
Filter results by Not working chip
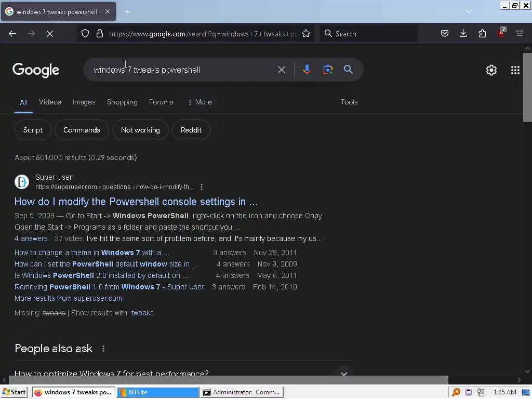[140, 130]
